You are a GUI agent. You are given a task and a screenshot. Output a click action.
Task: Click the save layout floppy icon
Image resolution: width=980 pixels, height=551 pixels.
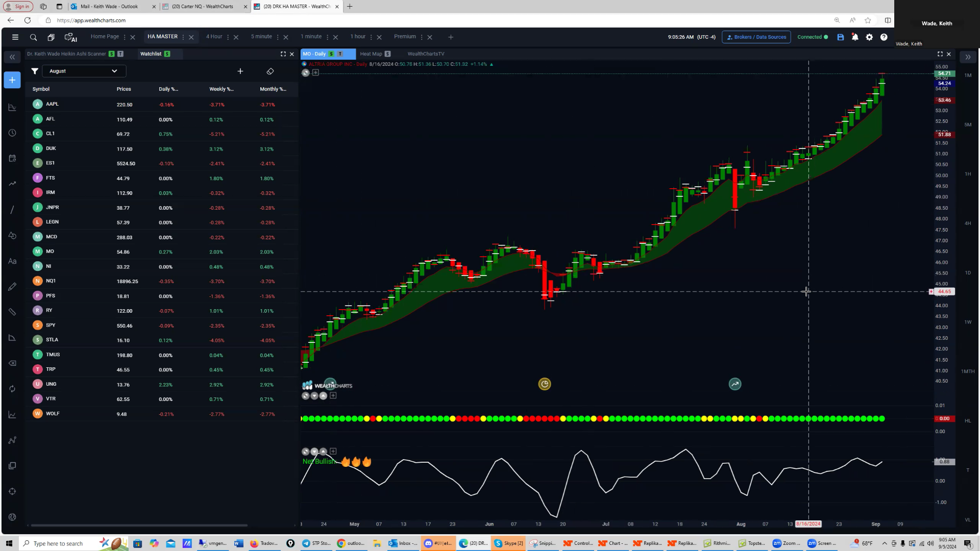(841, 37)
